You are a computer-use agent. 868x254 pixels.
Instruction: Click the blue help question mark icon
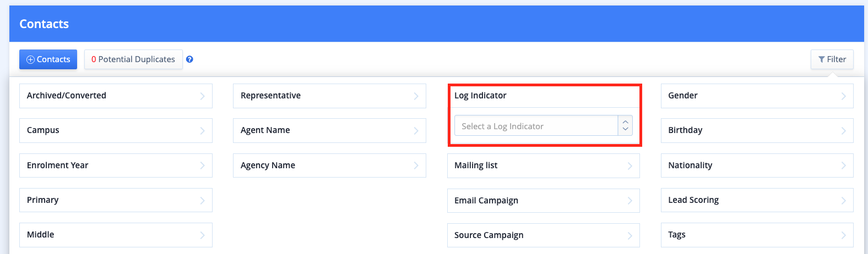click(x=189, y=59)
